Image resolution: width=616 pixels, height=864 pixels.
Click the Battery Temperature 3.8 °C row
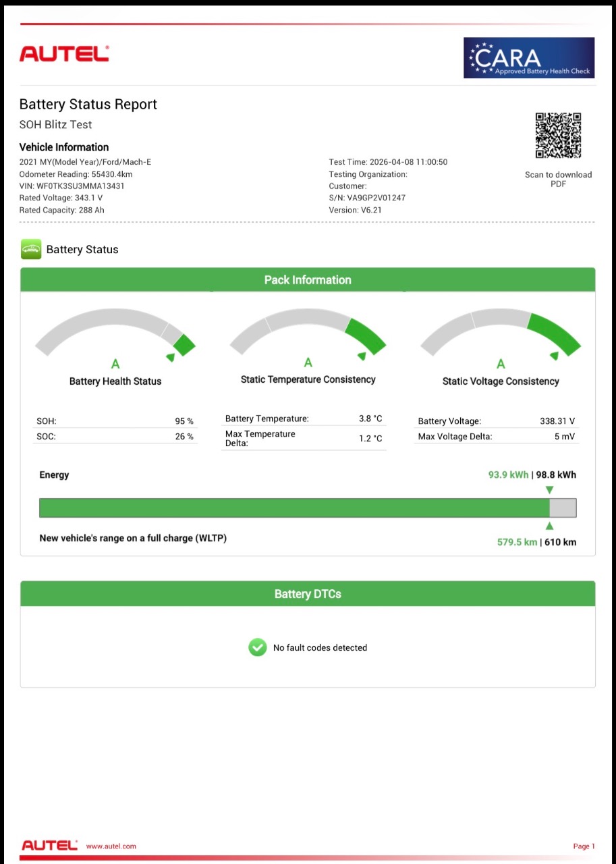[x=304, y=418]
